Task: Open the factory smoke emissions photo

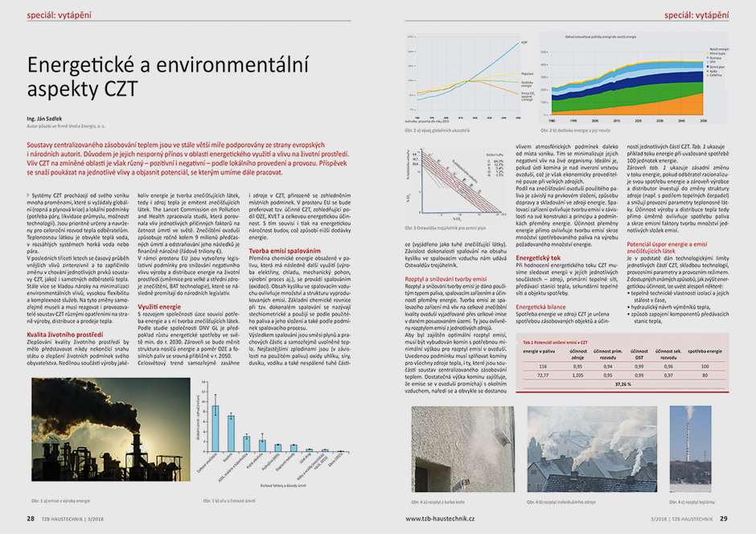Action: coord(111,429)
